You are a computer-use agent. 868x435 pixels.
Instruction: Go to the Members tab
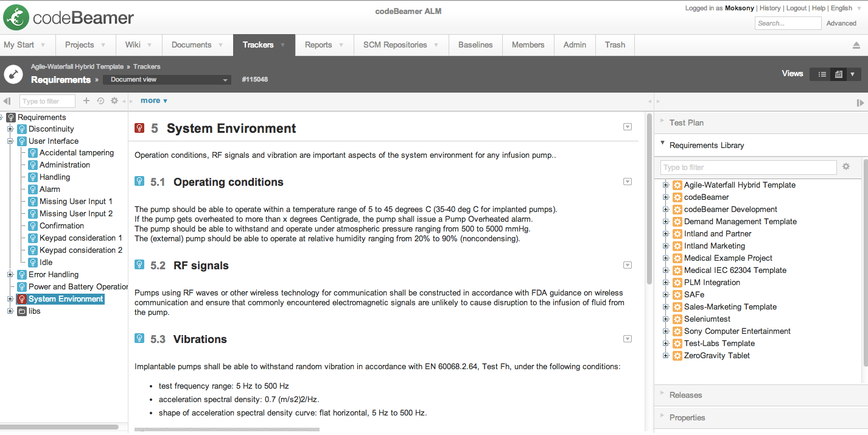point(528,45)
